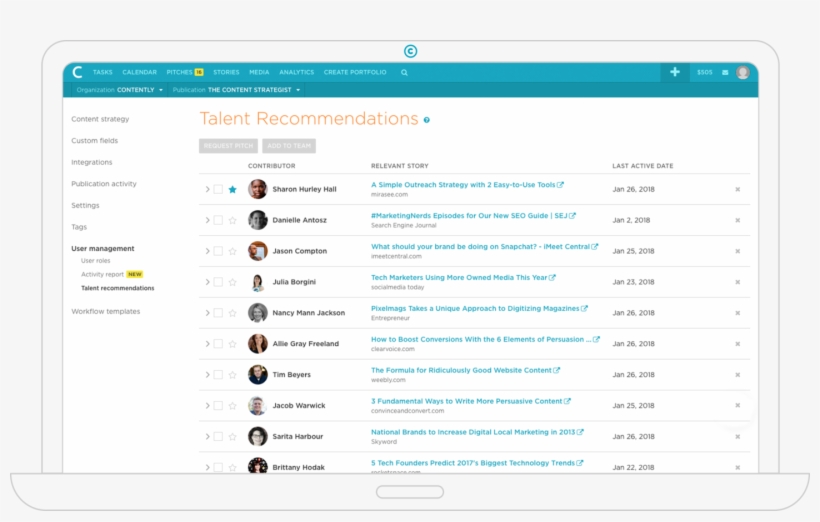Check the box for Jacob Warwick

click(218, 405)
